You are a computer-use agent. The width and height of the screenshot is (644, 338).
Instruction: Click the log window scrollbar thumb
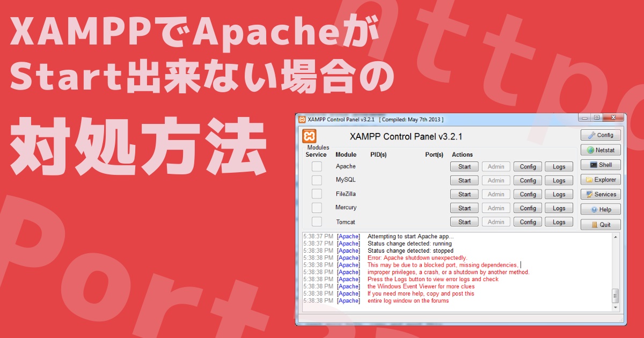616,295
